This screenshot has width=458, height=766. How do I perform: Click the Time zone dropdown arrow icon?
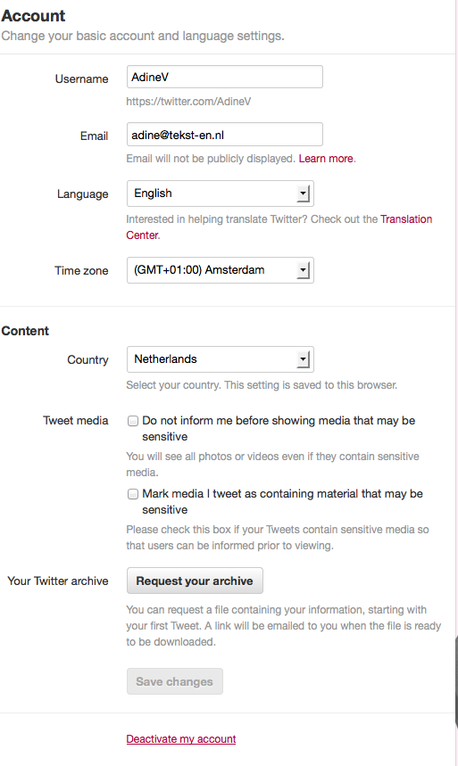(303, 270)
